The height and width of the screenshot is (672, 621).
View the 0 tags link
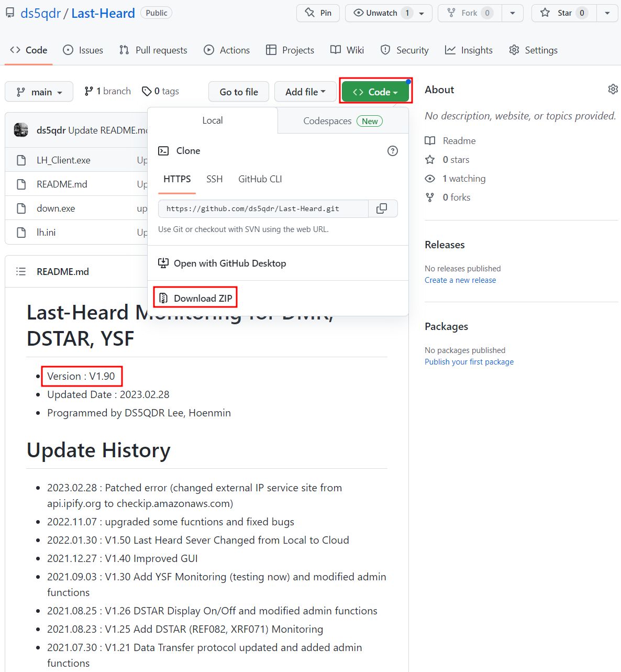click(160, 91)
